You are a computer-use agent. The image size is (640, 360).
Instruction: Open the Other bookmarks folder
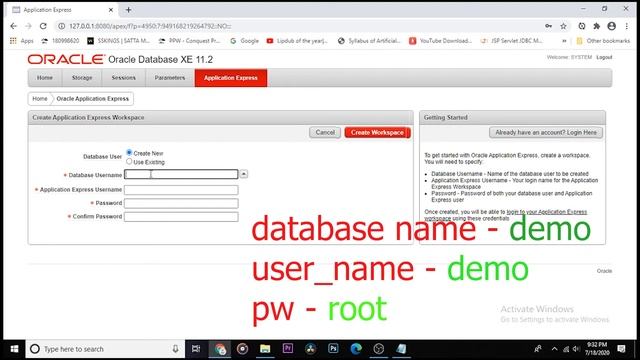coord(603,41)
